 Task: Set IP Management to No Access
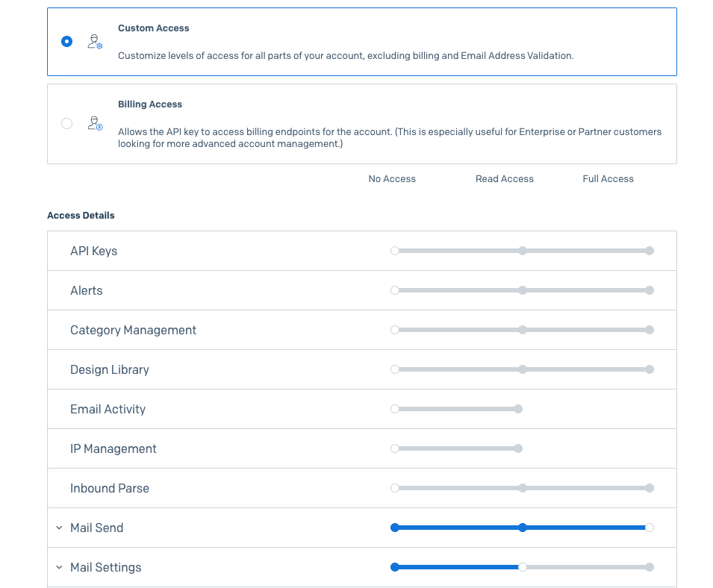[x=395, y=448]
